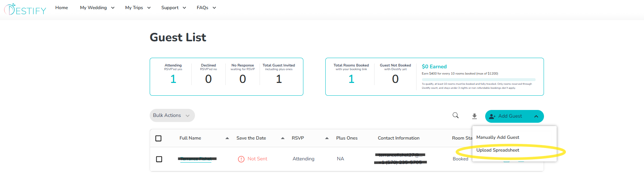Download the guest list via download icon
Viewport: 644px width, 179px height.
[x=474, y=116]
